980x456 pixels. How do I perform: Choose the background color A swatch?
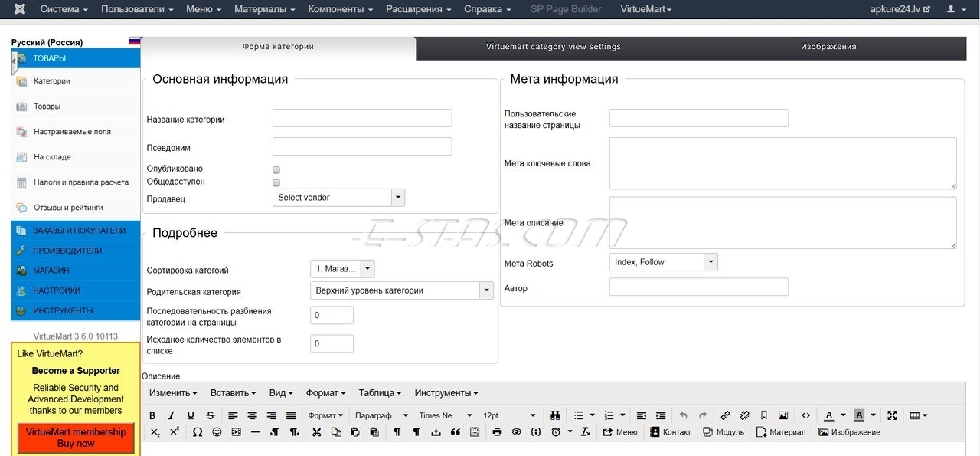pos(859,415)
